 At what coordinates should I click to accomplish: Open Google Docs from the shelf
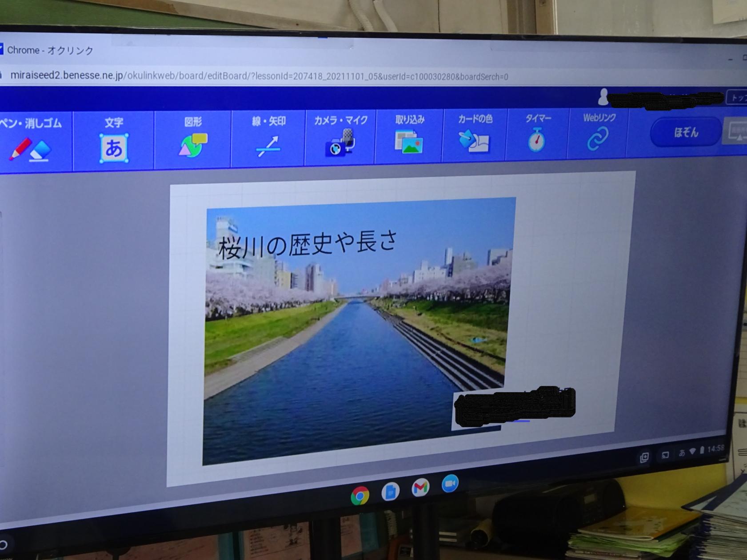pyautogui.click(x=390, y=491)
